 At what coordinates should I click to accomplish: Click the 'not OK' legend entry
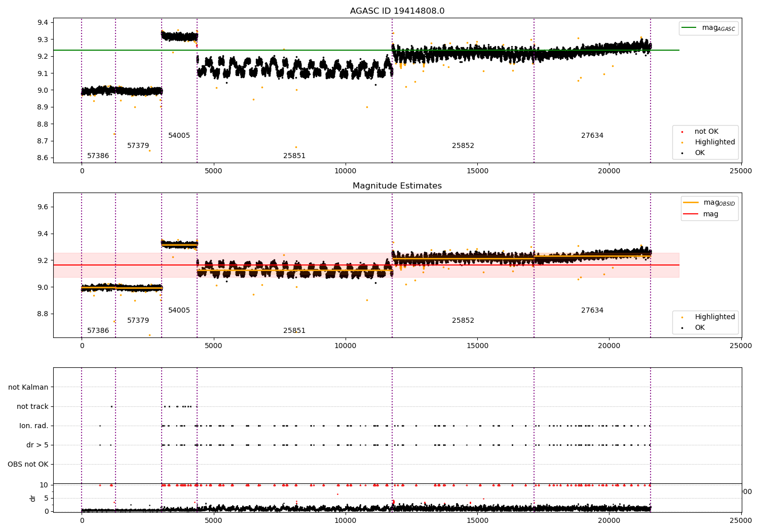click(706, 132)
